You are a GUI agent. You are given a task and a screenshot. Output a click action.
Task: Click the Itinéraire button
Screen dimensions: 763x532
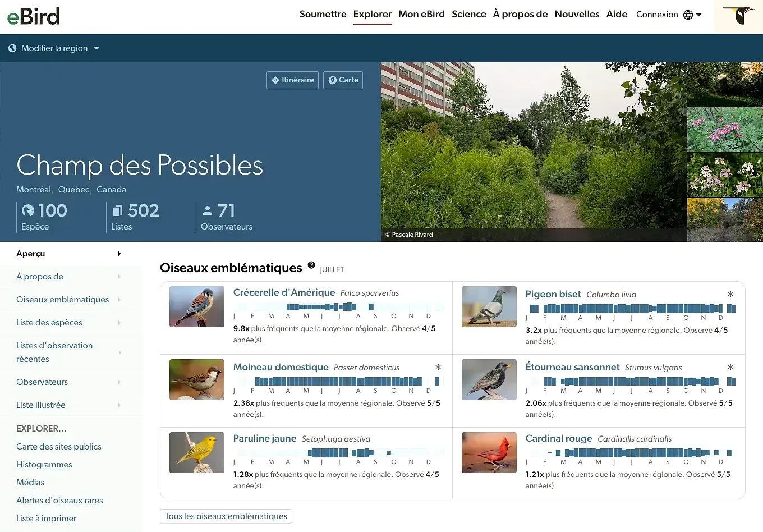tap(292, 80)
